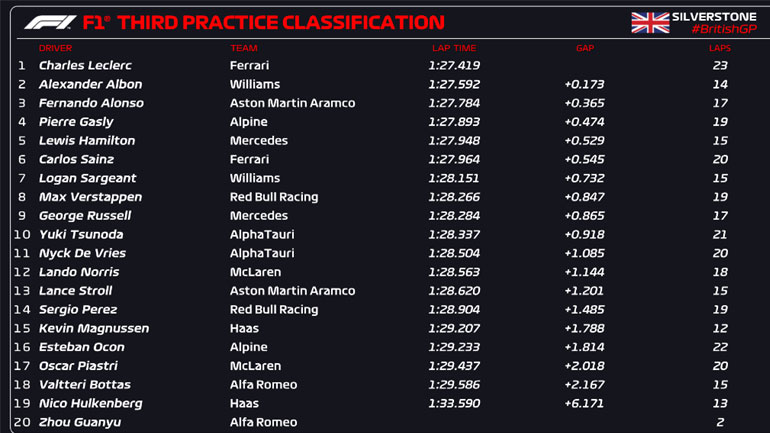The height and width of the screenshot is (433, 770).
Task: Select the SILVERSTONE title text
Action: 714,15
